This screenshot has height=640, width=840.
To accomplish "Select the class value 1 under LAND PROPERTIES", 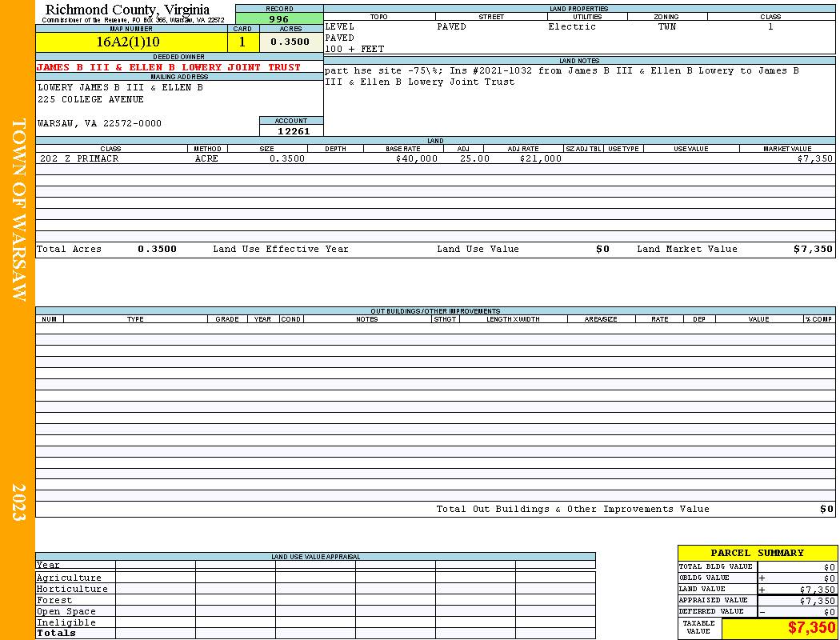I will [x=770, y=26].
